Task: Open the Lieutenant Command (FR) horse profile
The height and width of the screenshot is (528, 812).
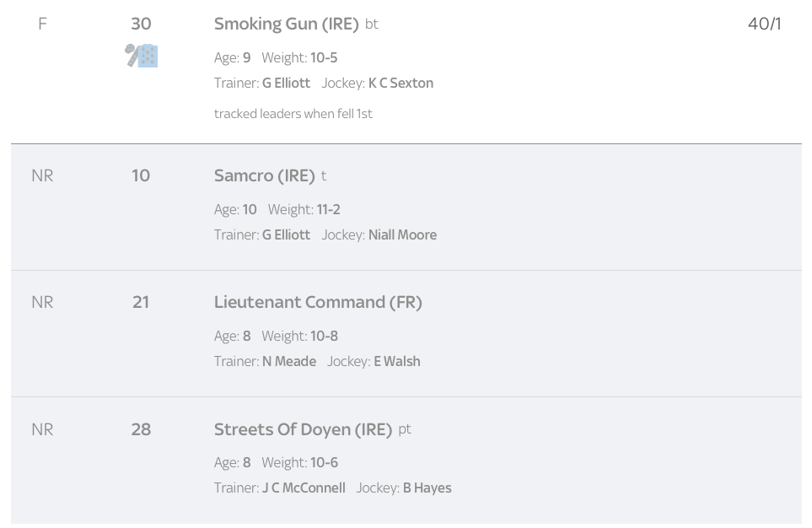Action: click(318, 302)
